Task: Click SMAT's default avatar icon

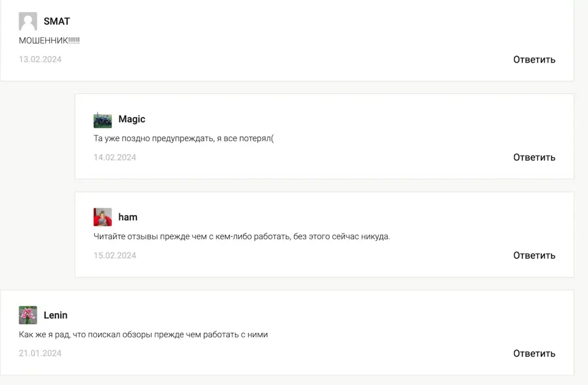Action: [x=28, y=21]
